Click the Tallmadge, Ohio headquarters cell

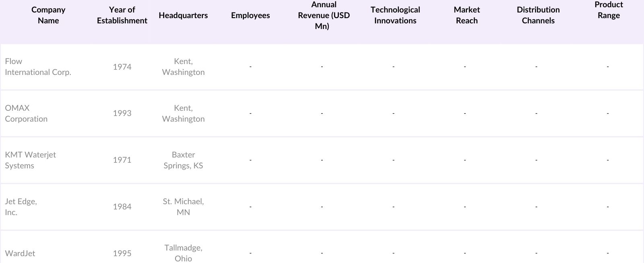tap(183, 253)
